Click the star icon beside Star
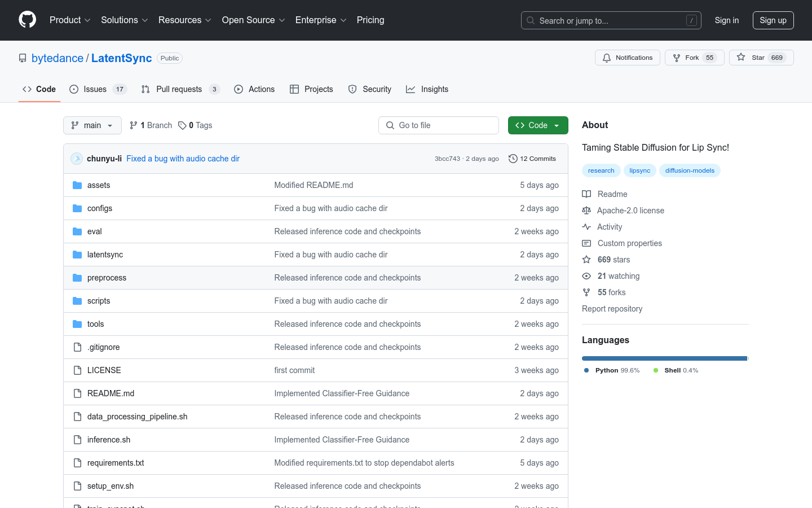 [741, 58]
